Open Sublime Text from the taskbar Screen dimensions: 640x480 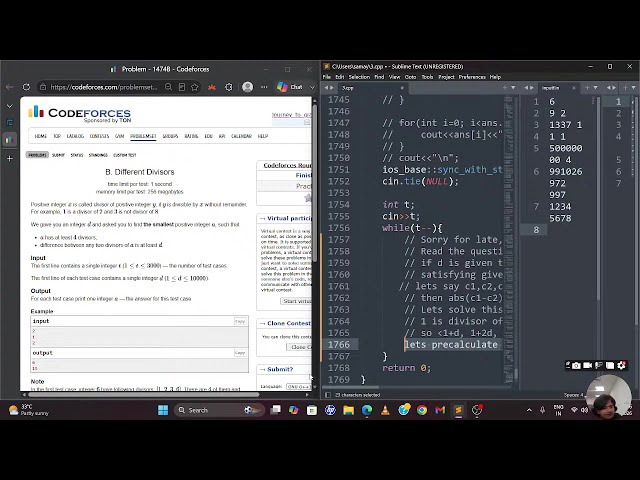458,410
